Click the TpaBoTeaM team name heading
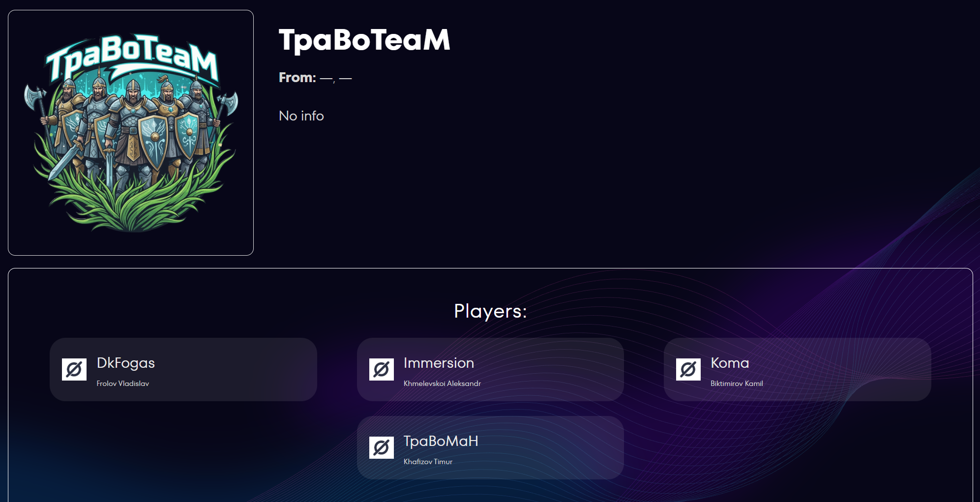980x502 pixels. (364, 40)
